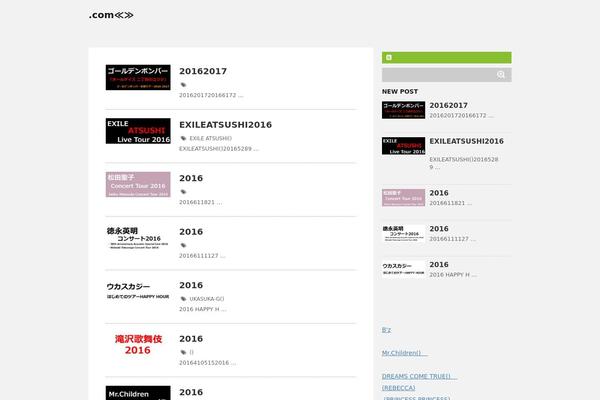This screenshot has height=400, width=600.
Task: Focus the sidebar search input field
Action: click(x=447, y=75)
